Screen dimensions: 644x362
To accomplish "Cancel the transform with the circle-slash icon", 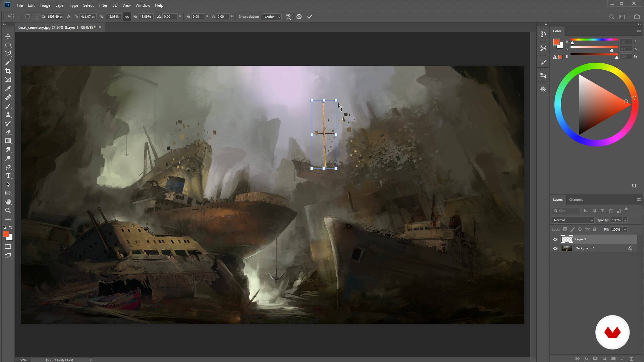I will 299,16.
